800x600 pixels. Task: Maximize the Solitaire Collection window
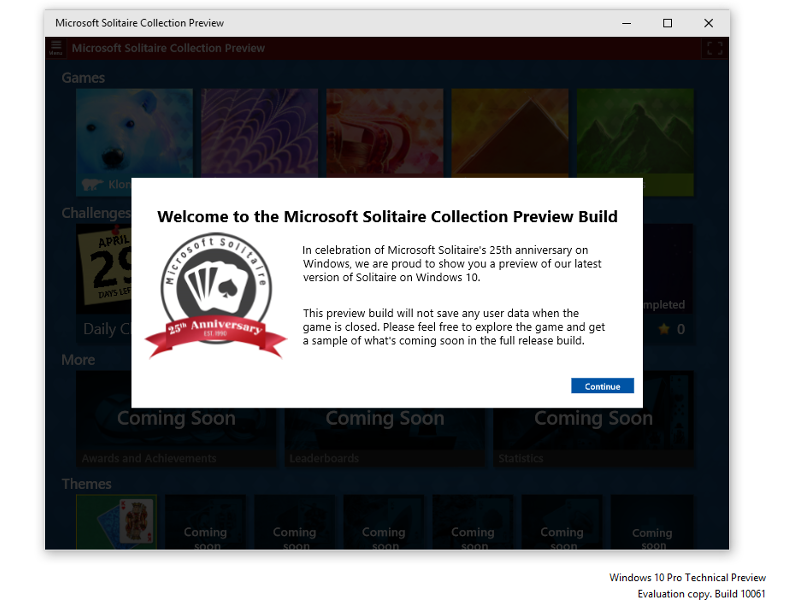tap(667, 23)
